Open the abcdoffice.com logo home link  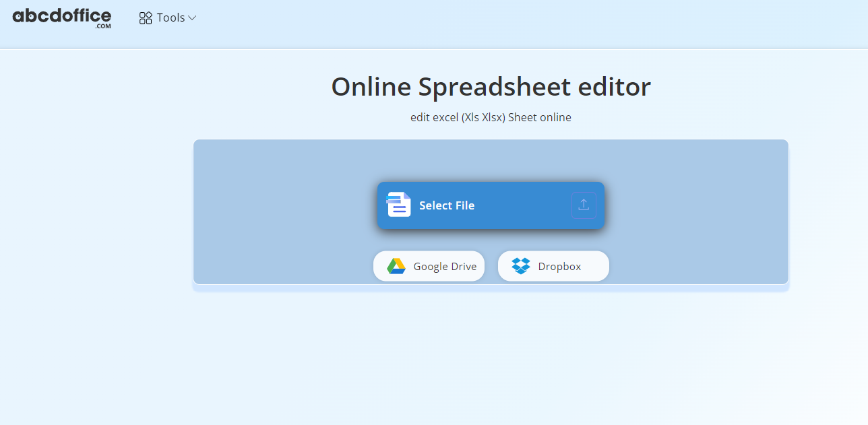62,18
